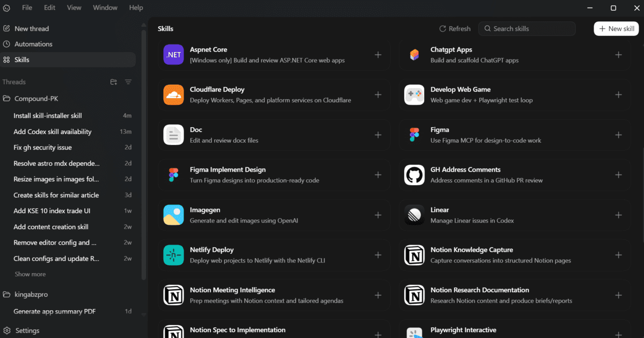Open the Window menu
The width and height of the screenshot is (644, 338).
pyautogui.click(x=105, y=8)
